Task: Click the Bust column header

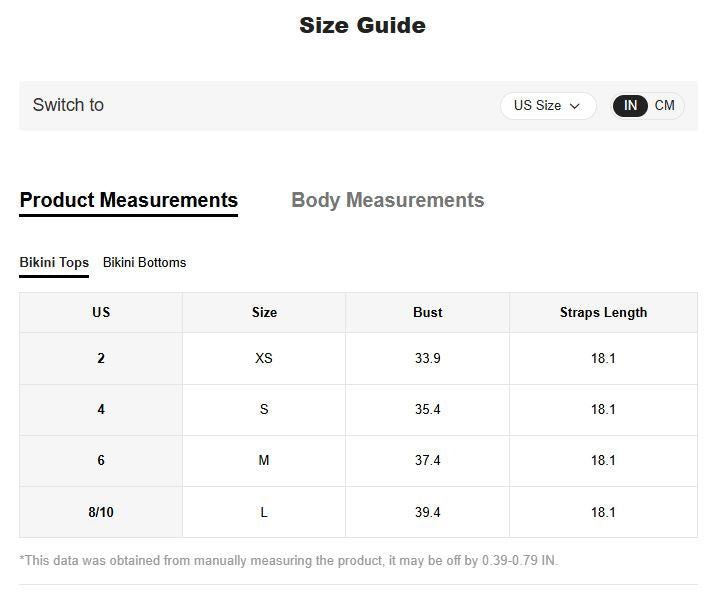Action: pos(428,312)
